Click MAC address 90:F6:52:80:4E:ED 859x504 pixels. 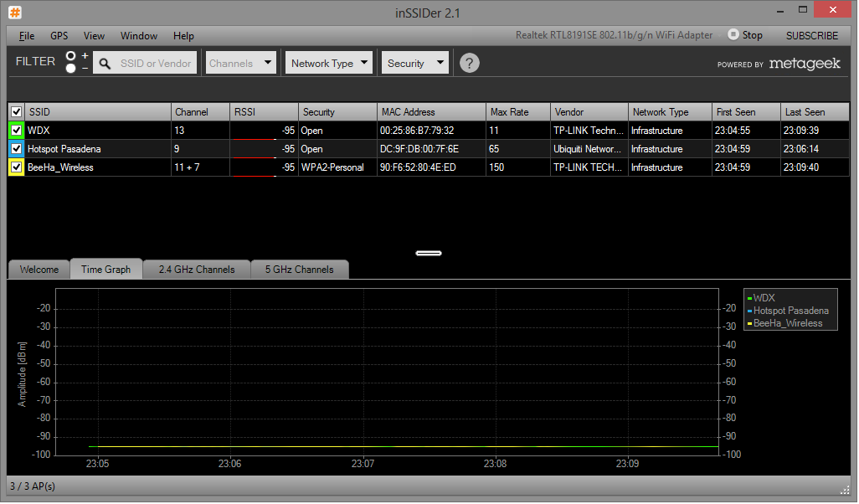pos(418,167)
